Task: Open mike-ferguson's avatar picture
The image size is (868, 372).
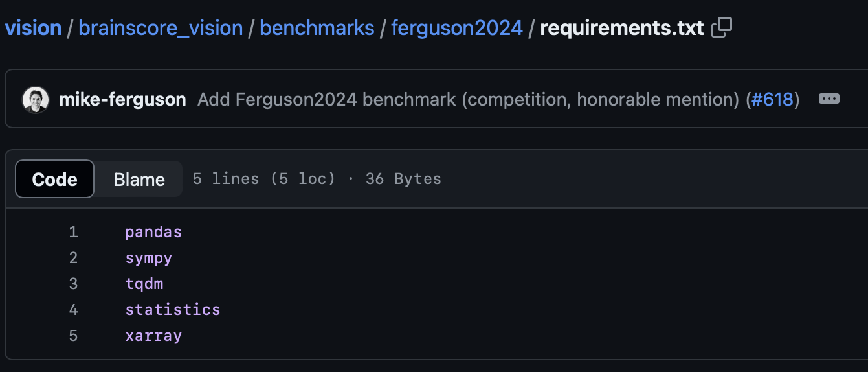Action: point(36,100)
